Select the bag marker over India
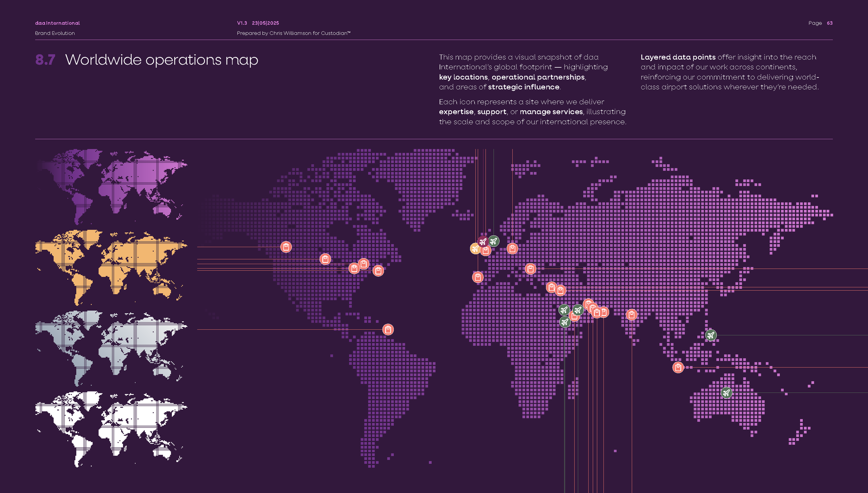 click(x=632, y=315)
